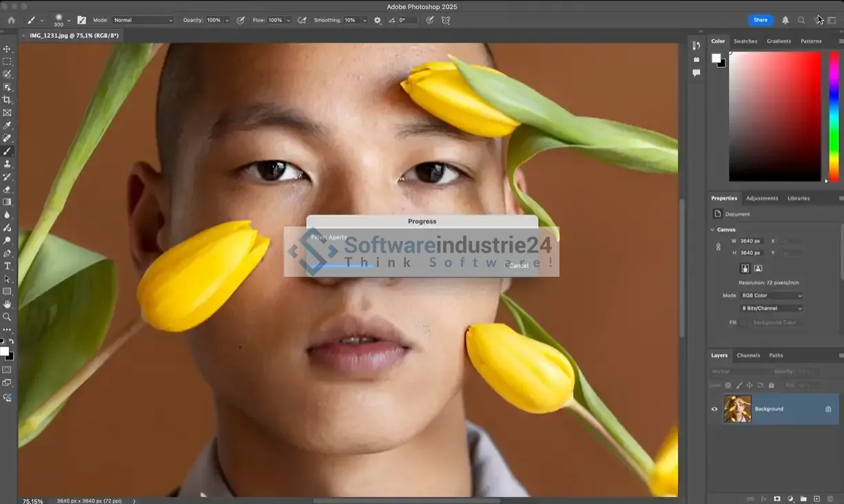The image size is (844, 504).
Task: Open the RGB Color mode dropdown
Action: click(x=771, y=295)
